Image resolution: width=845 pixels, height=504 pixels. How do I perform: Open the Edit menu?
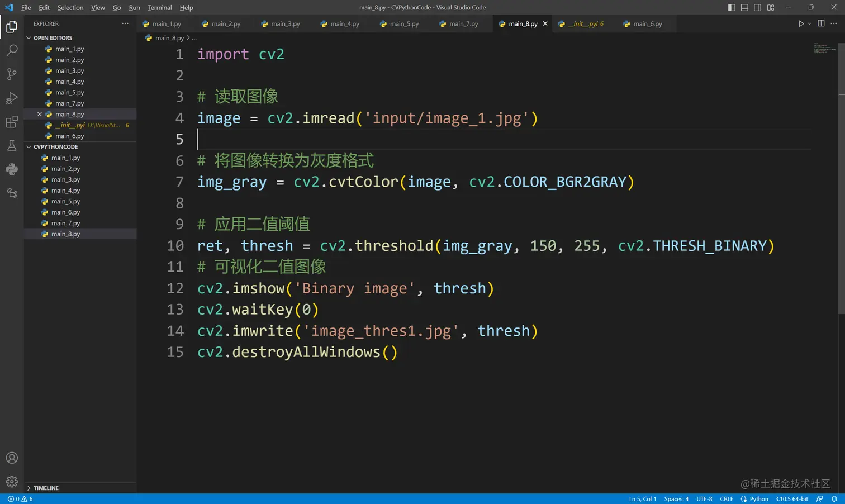(x=44, y=7)
